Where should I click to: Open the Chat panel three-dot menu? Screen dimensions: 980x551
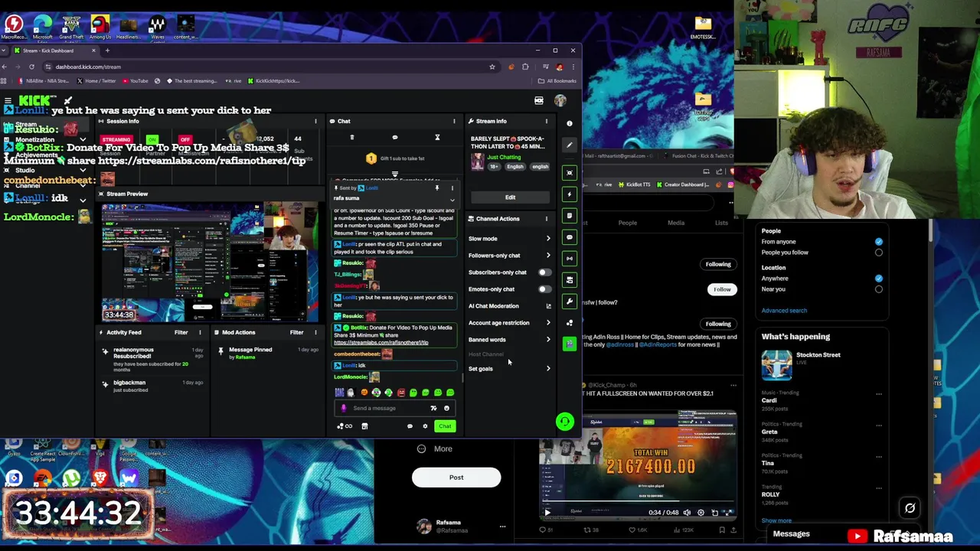point(454,121)
